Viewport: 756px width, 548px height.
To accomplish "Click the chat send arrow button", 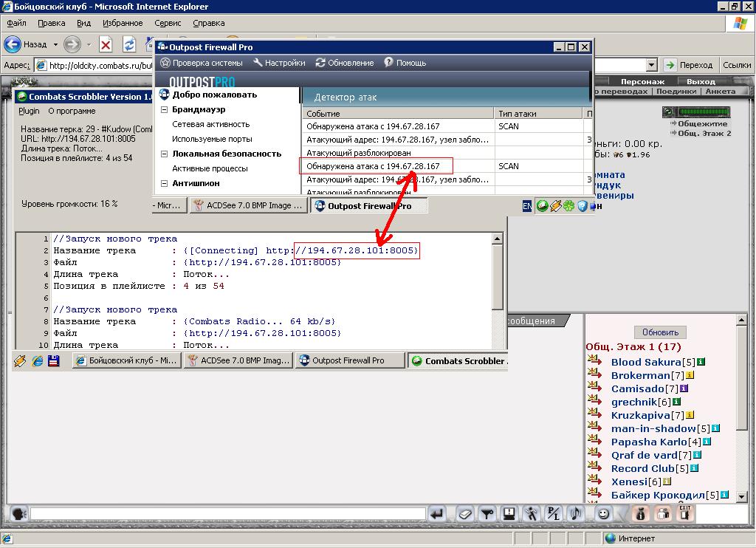I will click(x=437, y=514).
